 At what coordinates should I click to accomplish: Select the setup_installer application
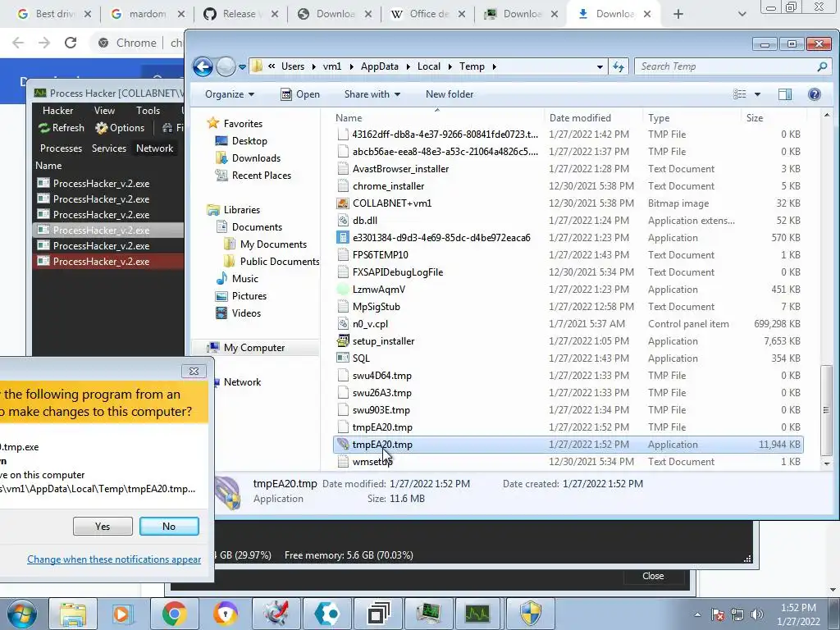pyautogui.click(x=568, y=341)
